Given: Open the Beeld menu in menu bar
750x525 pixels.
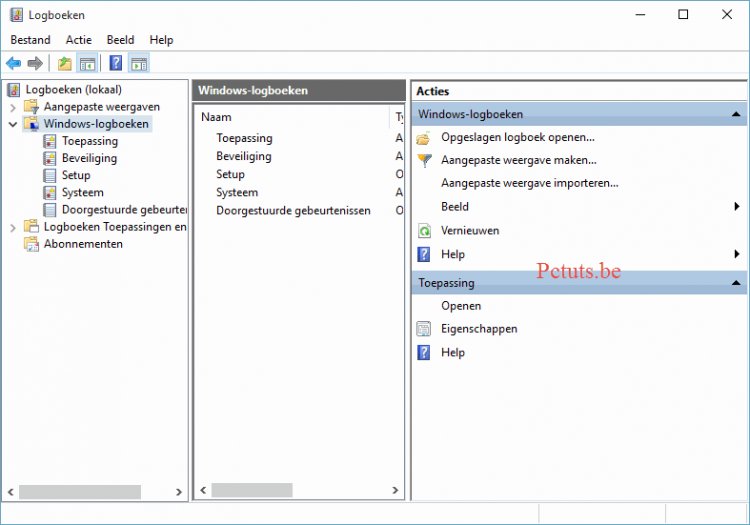Looking at the screenshot, I should coord(120,40).
